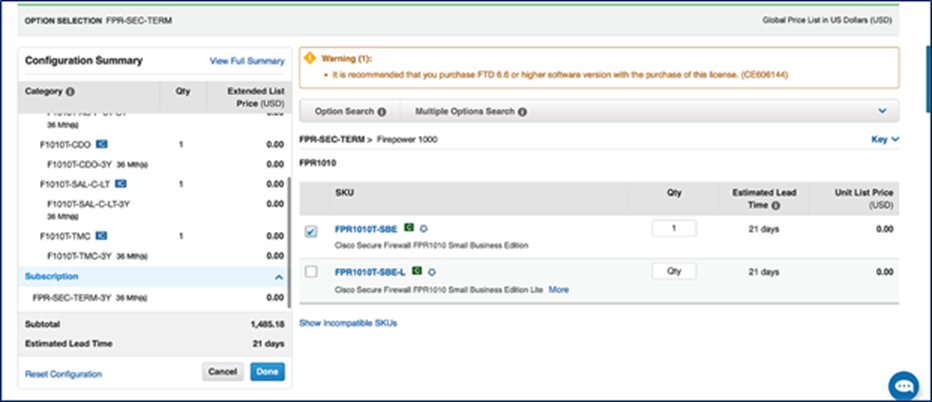This screenshot has width=932, height=402.
Task: Open the FPR1010T-SBE SKU link
Action: [x=366, y=229]
